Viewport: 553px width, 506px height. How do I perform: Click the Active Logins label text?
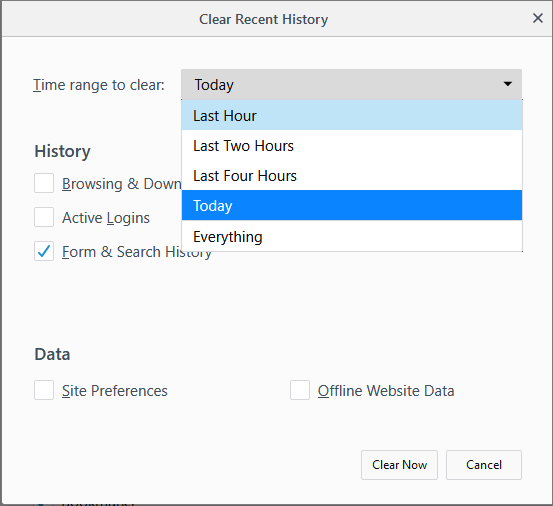[x=106, y=218]
